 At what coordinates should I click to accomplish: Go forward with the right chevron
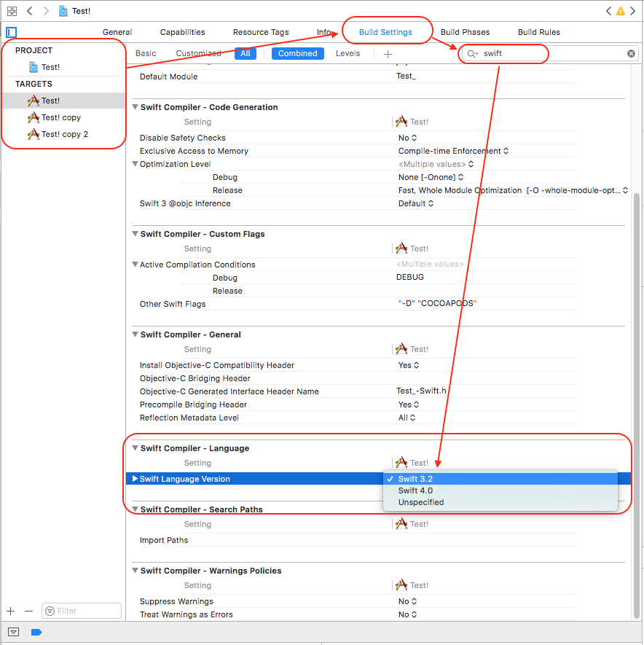click(46, 11)
